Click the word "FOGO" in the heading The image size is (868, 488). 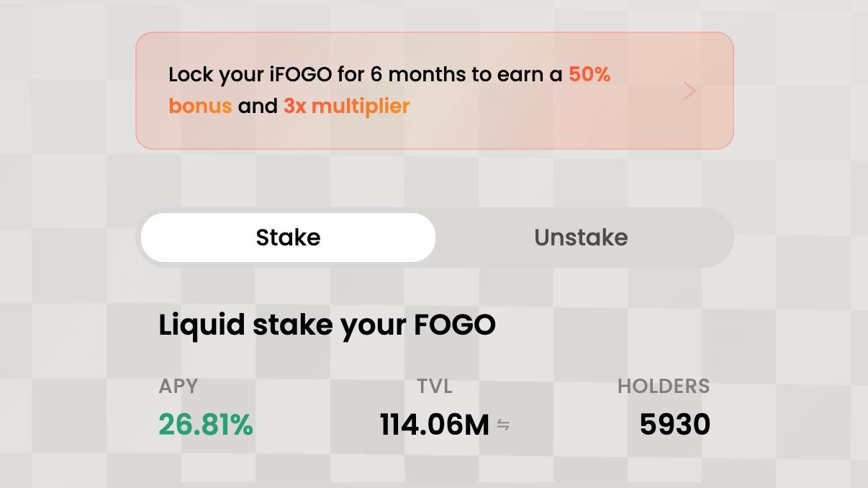click(455, 325)
